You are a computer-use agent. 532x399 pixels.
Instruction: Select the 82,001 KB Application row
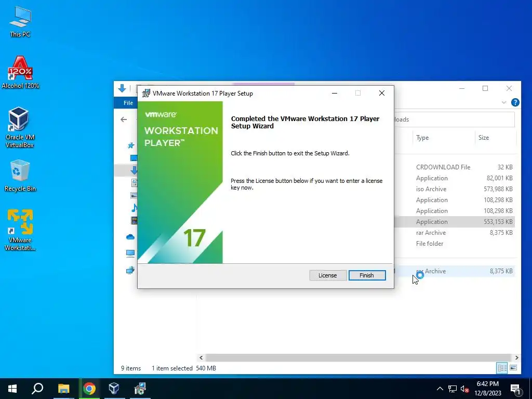tap(455, 178)
